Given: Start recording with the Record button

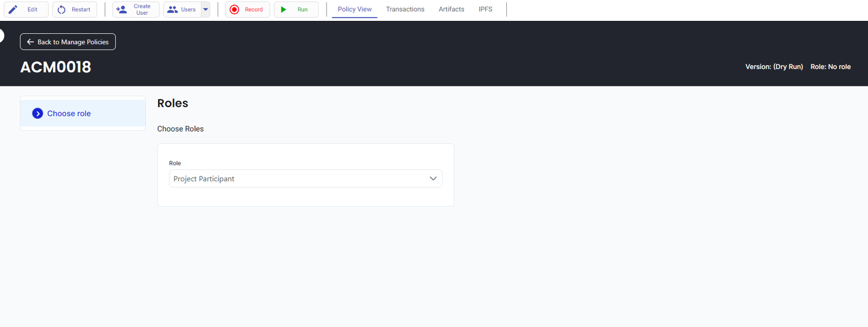Looking at the screenshot, I should point(248,10).
